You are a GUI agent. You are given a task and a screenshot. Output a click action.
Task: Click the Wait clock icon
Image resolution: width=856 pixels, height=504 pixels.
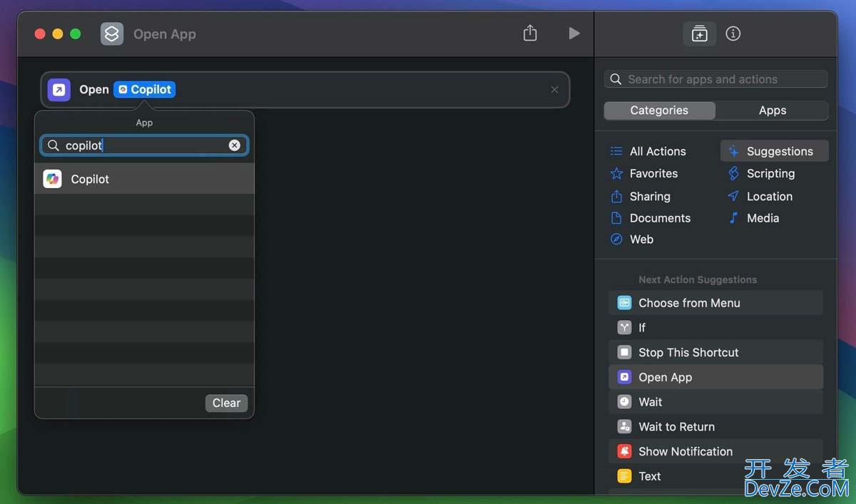coord(624,402)
